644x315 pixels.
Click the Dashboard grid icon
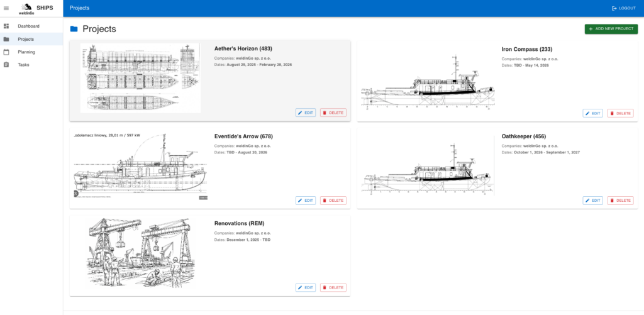click(x=6, y=26)
